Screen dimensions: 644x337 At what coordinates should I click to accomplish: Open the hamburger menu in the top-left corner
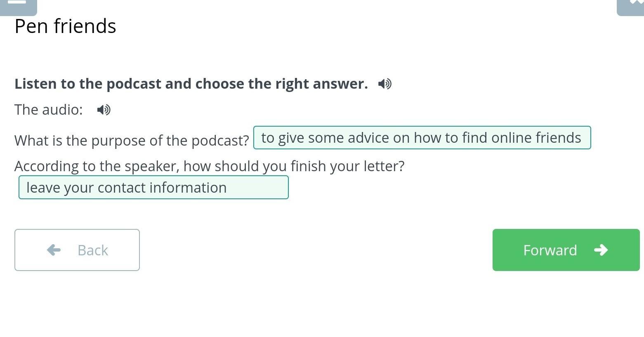(18, 6)
